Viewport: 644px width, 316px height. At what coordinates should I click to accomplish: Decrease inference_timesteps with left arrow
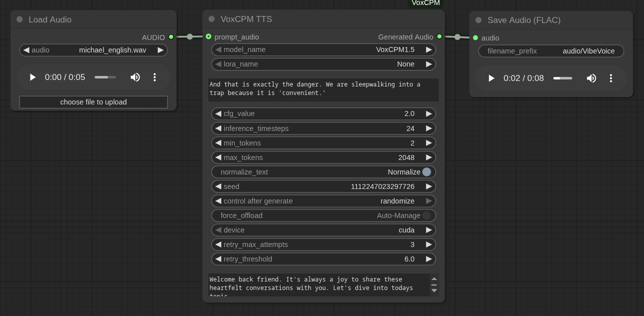click(218, 128)
